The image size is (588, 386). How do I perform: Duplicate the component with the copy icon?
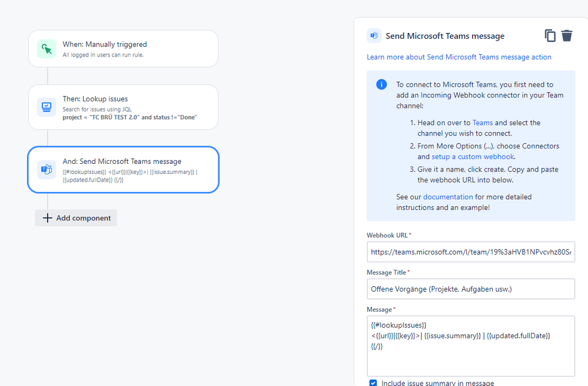click(x=550, y=36)
